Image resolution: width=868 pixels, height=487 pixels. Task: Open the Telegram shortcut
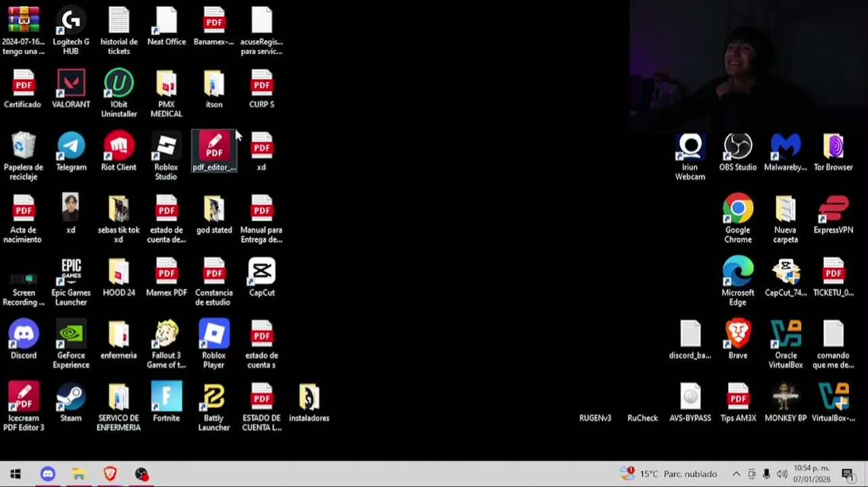71,152
